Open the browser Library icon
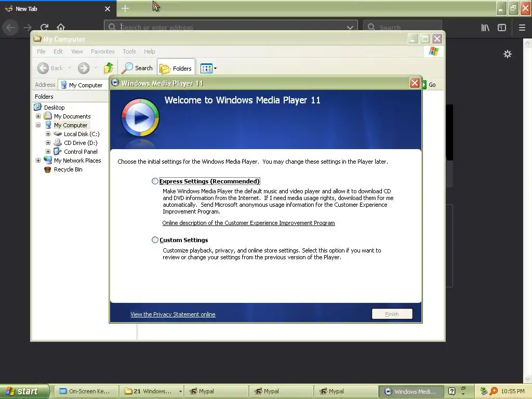Image resolution: width=532 pixels, height=399 pixels. coord(485,28)
